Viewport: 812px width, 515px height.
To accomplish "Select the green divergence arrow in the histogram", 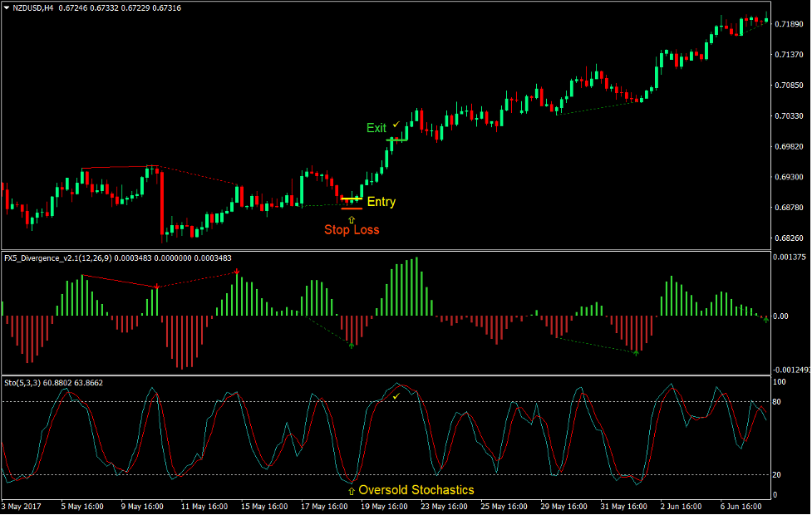I will point(352,346).
